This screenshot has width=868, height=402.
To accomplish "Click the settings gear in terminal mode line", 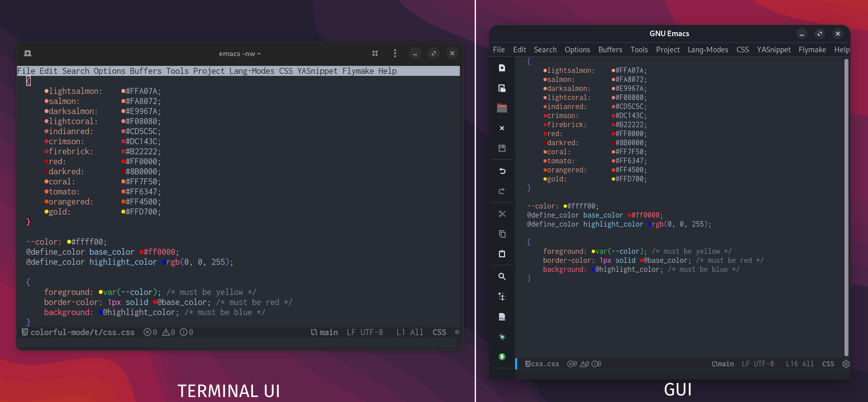I will (457, 332).
